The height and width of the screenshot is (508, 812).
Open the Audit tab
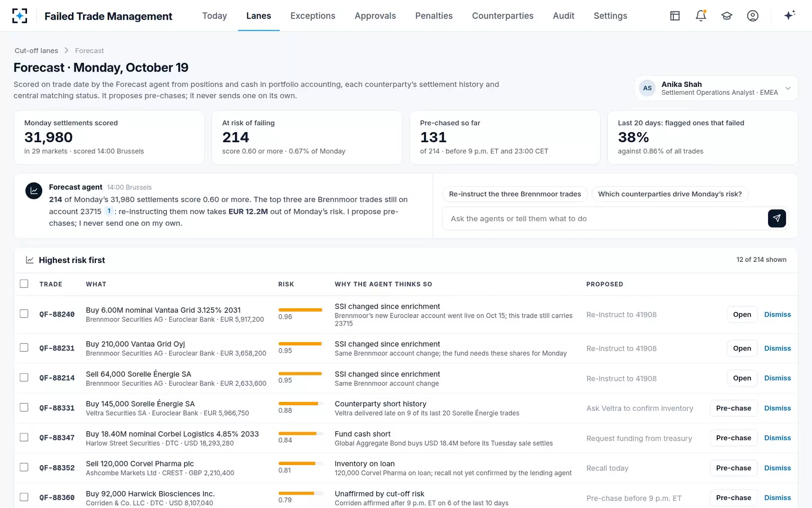coord(564,16)
